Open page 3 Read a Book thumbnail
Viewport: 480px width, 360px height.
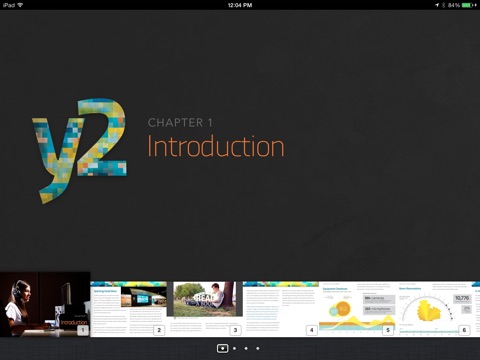pos(205,309)
